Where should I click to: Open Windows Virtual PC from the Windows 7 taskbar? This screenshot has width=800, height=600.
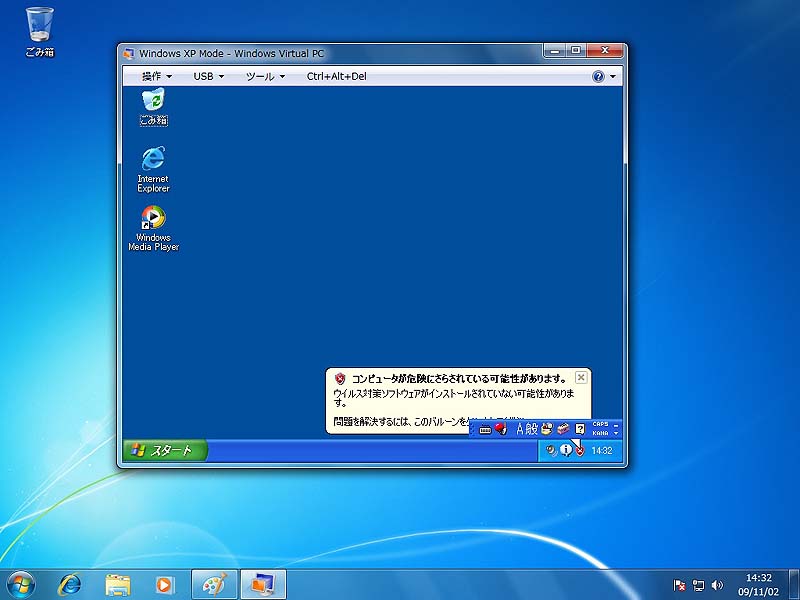coord(262,585)
